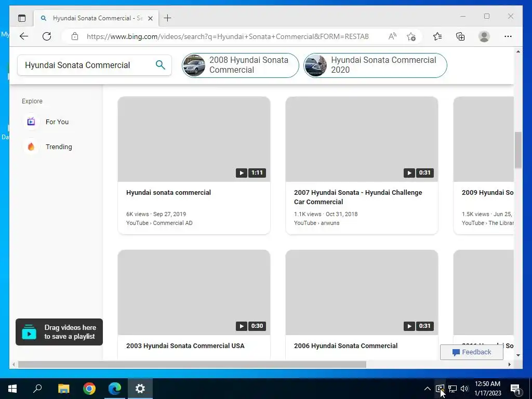Add this page to favorites (star plus)
The height and width of the screenshot is (399, 532).
[411, 36]
